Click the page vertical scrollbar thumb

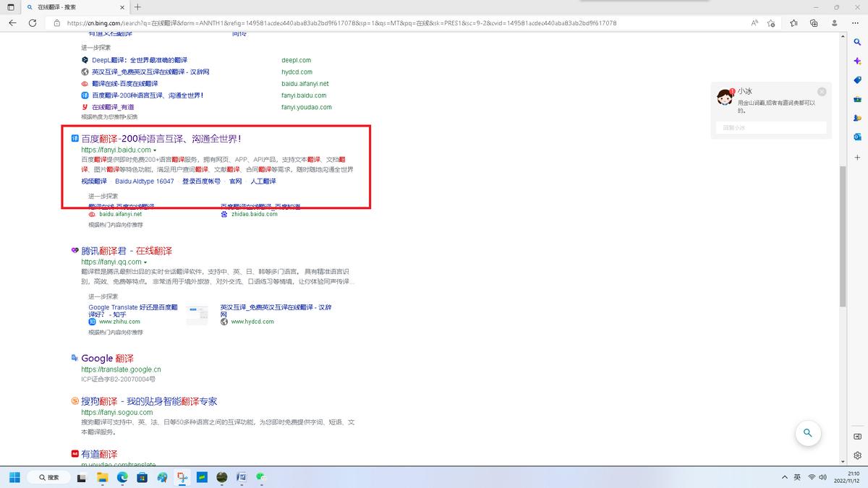click(x=843, y=235)
